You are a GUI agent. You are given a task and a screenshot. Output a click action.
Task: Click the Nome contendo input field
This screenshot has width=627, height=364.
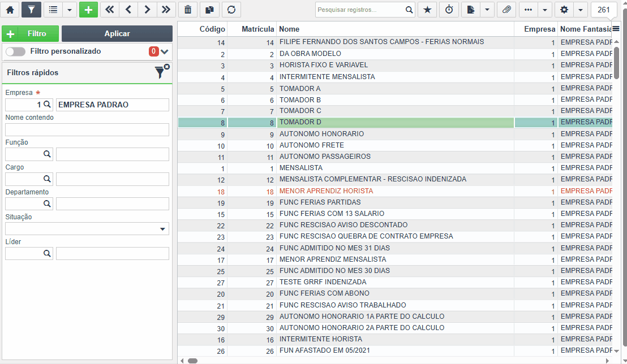coord(87,129)
